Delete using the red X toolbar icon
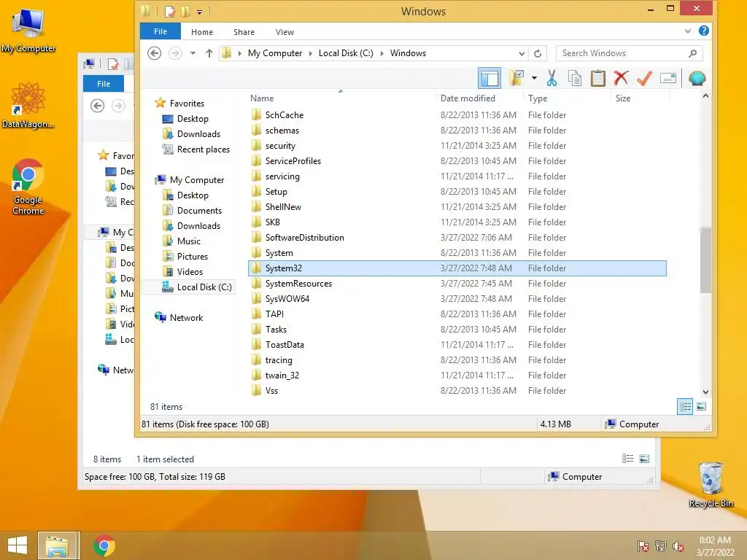 (622, 78)
